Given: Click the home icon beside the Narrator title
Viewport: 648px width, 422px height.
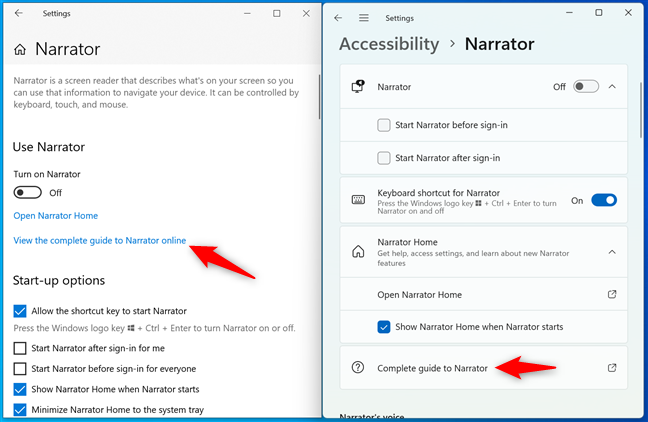Looking at the screenshot, I should tap(19, 50).
